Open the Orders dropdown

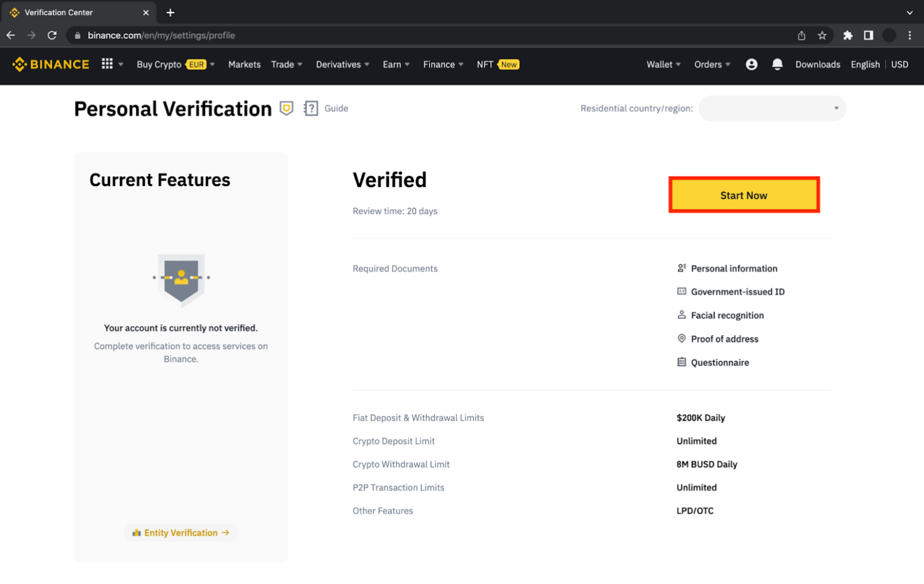712,64
